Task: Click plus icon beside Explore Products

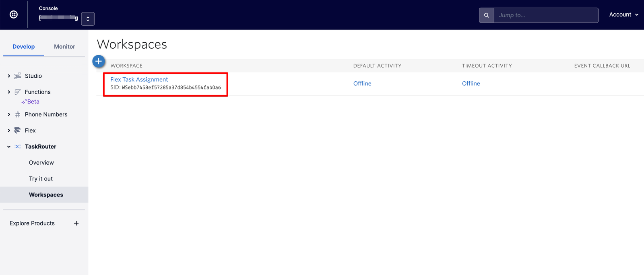Action: click(76, 223)
